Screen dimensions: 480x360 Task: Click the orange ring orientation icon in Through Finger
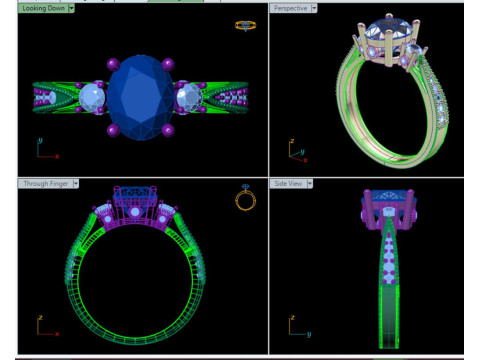246,197
